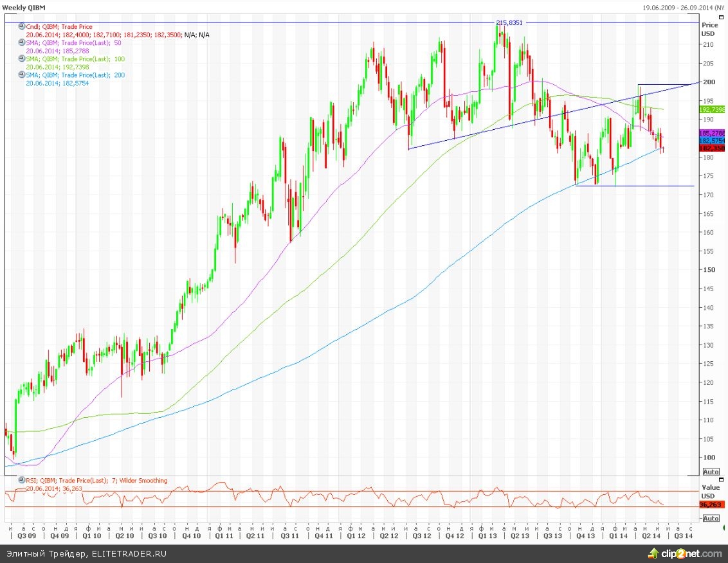Click the 100 level on price scale
This screenshot has width=728, height=563.
pyautogui.click(x=709, y=457)
